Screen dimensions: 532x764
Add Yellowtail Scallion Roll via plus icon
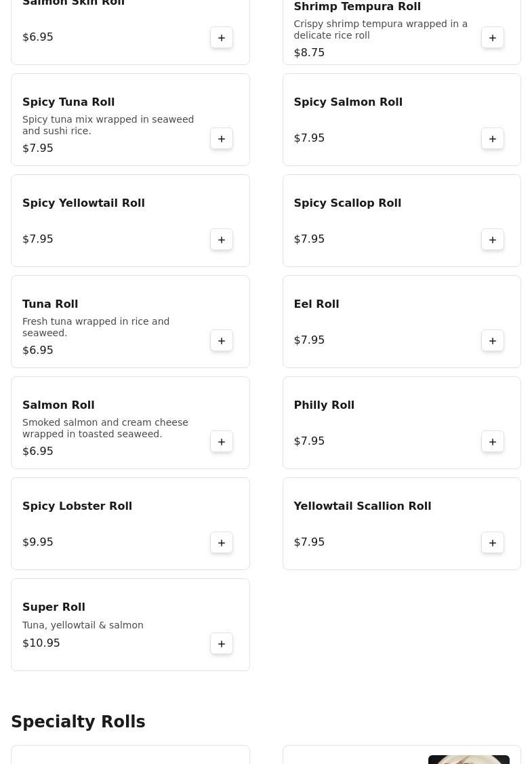tap(493, 542)
